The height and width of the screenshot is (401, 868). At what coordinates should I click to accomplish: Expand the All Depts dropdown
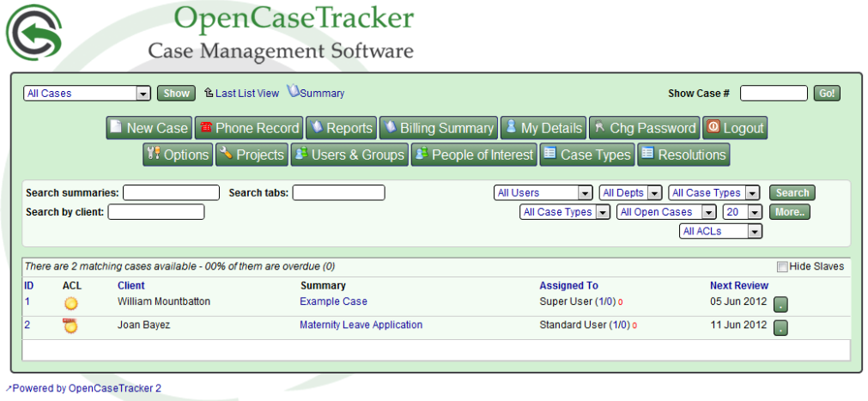[630, 192]
